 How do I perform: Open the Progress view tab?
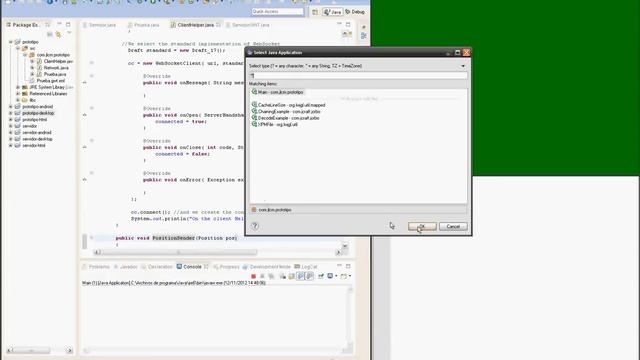(226, 267)
